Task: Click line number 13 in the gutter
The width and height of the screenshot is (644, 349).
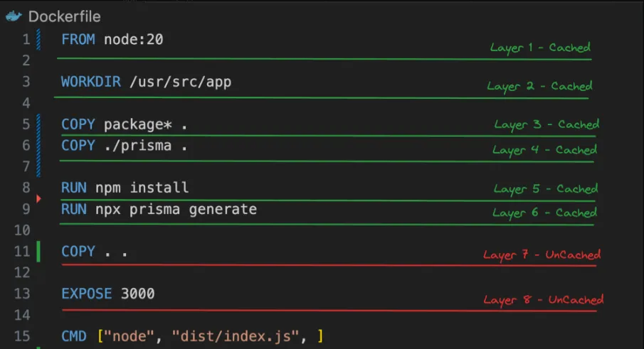Action: tap(23, 294)
